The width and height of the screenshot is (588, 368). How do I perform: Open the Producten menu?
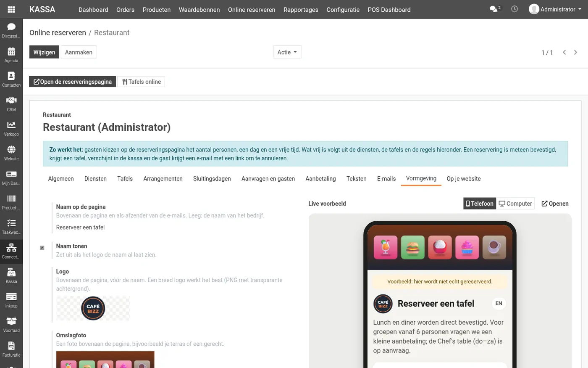[x=157, y=9]
